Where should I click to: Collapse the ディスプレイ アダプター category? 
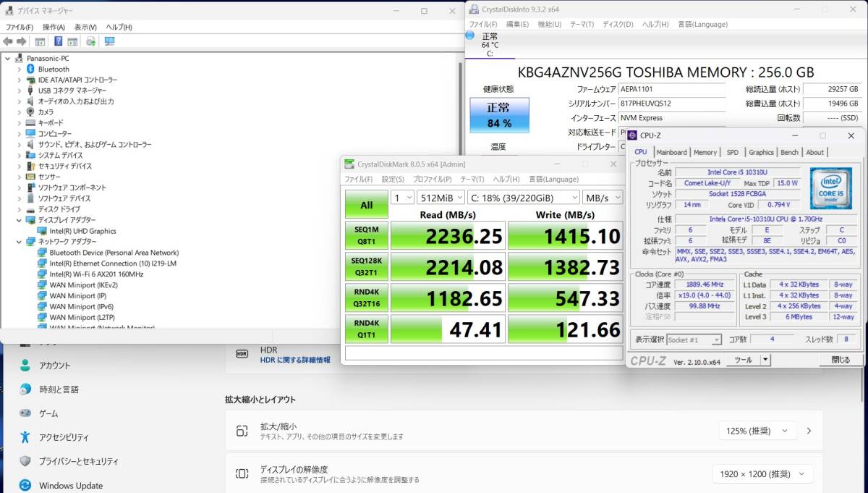click(20, 220)
